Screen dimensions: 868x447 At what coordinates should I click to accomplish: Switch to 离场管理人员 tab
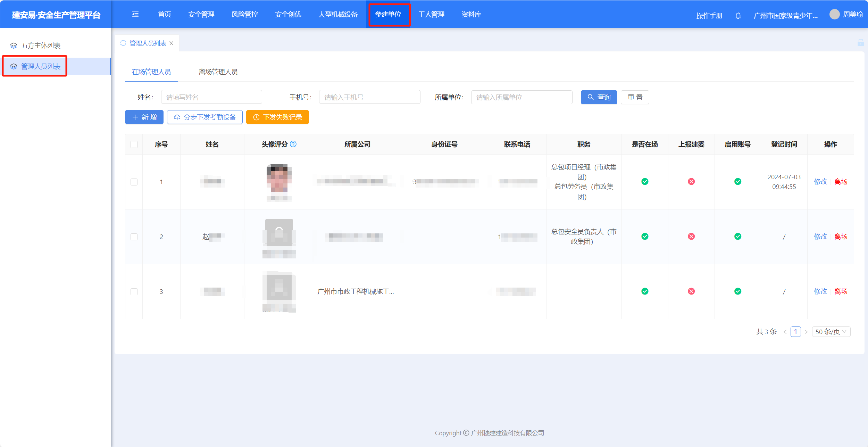(218, 72)
